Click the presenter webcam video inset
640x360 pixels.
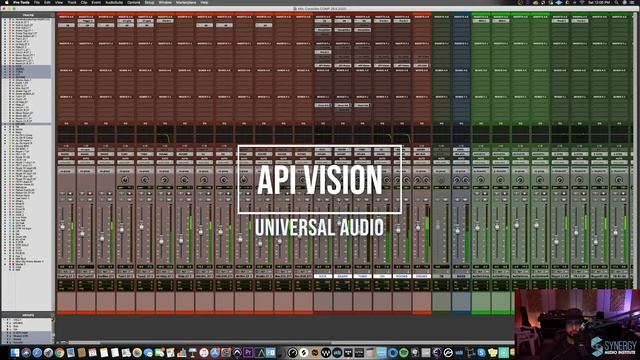(577, 324)
